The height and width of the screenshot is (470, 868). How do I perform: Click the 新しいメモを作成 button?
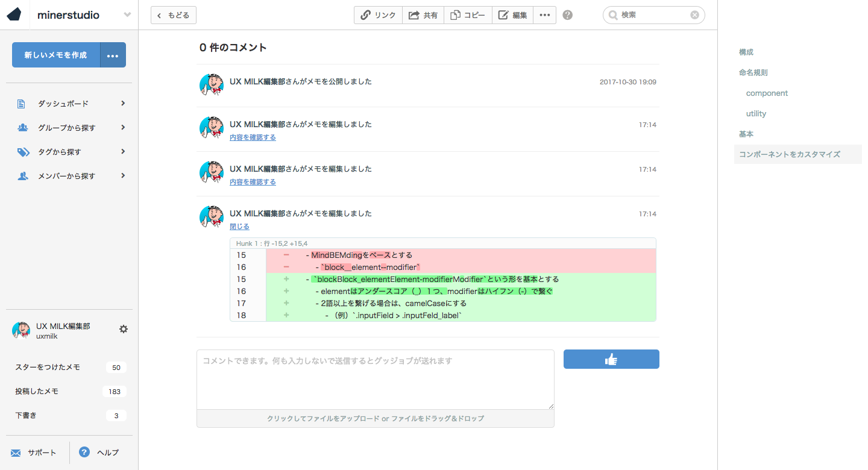55,55
